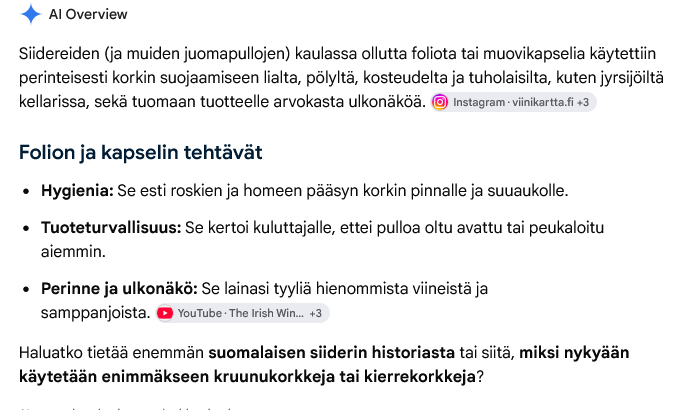Open the Instagram logo icon in source chip
The height and width of the screenshot is (410, 677).
coord(440,102)
